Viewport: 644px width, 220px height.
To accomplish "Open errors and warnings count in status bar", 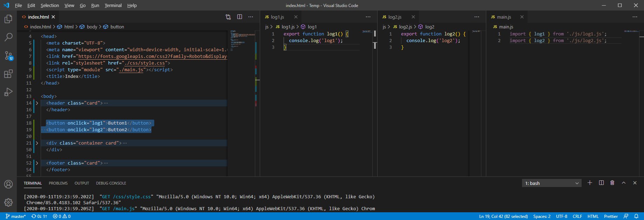I will tap(62, 216).
